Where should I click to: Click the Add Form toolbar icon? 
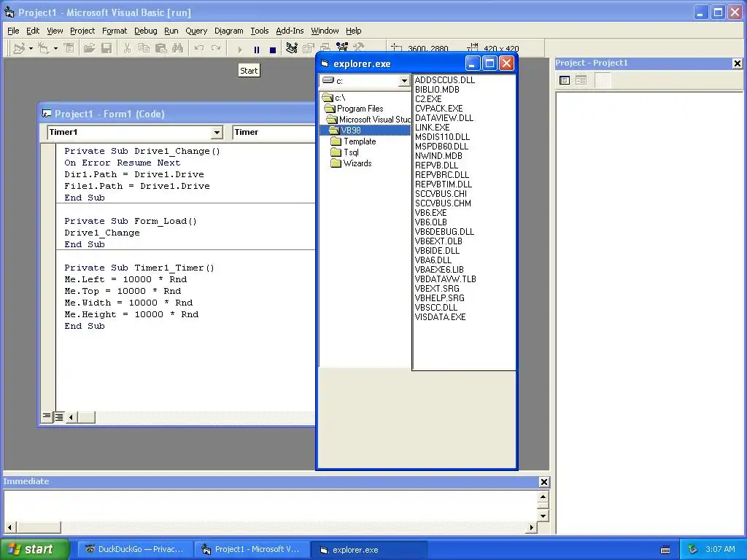pos(44,48)
